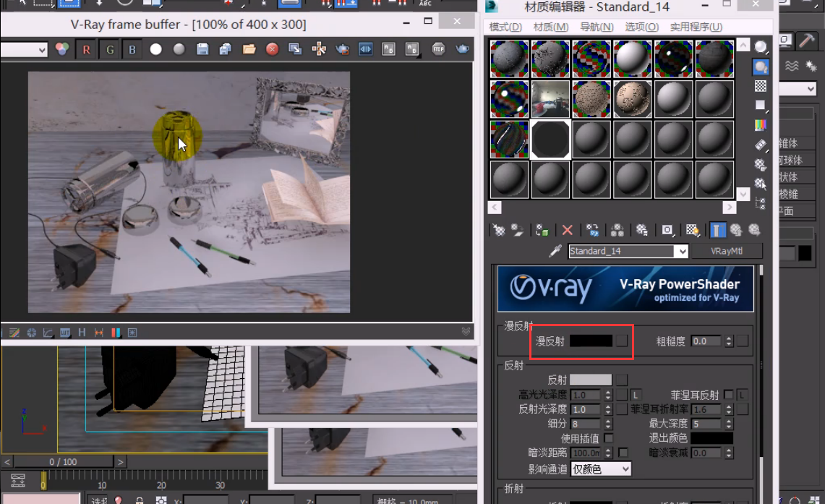This screenshot has height=504, width=825.
Task: Click the 反射 gray color swatch
Action: coord(591,380)
